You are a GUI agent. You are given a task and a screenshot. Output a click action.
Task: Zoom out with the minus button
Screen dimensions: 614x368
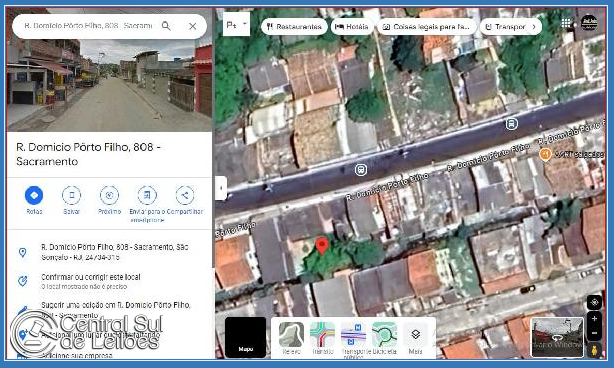pyautogui.click(x=594, y=333)
